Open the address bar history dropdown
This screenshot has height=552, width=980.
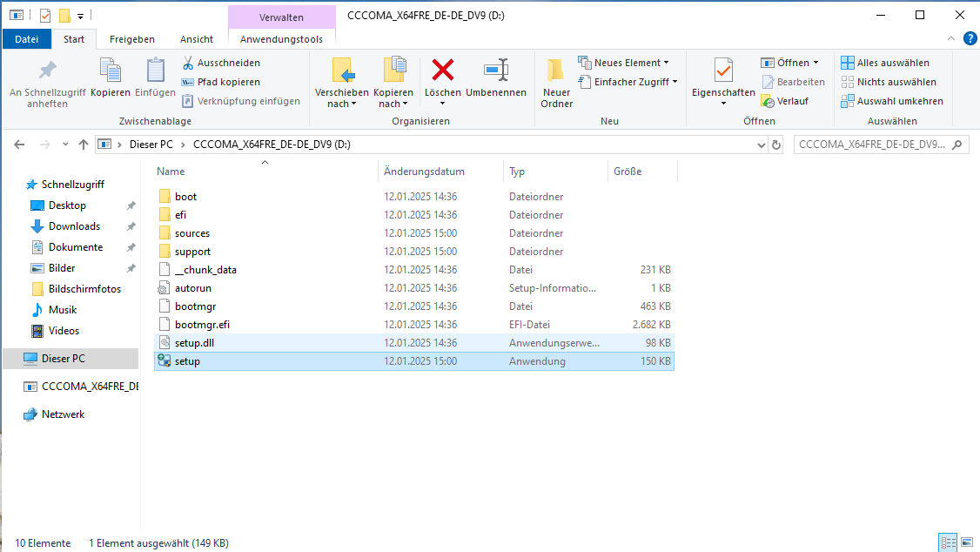pos(761,145)
